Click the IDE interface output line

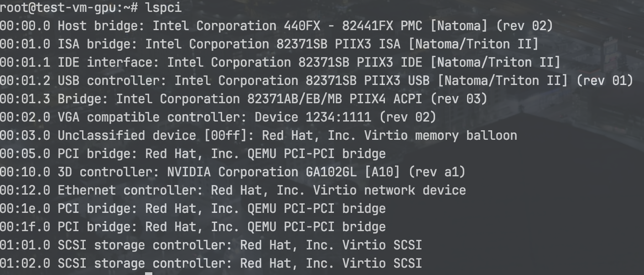coord(280,62)
